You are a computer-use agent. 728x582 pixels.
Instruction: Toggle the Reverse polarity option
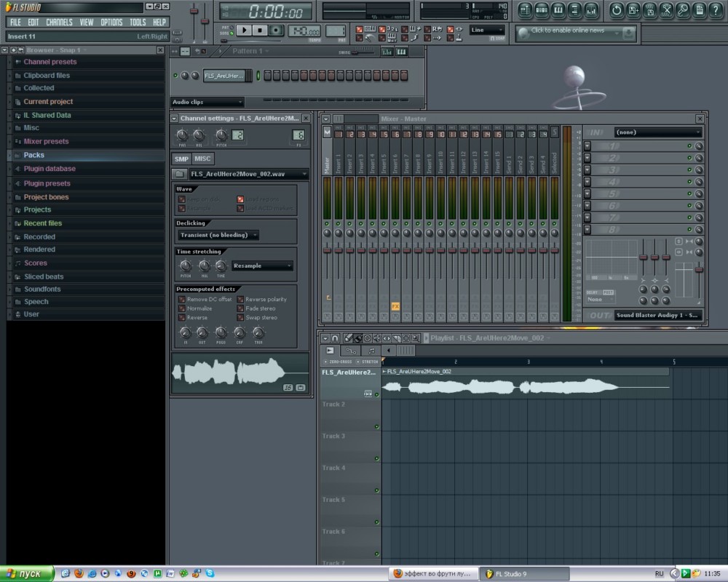point(240,299)
